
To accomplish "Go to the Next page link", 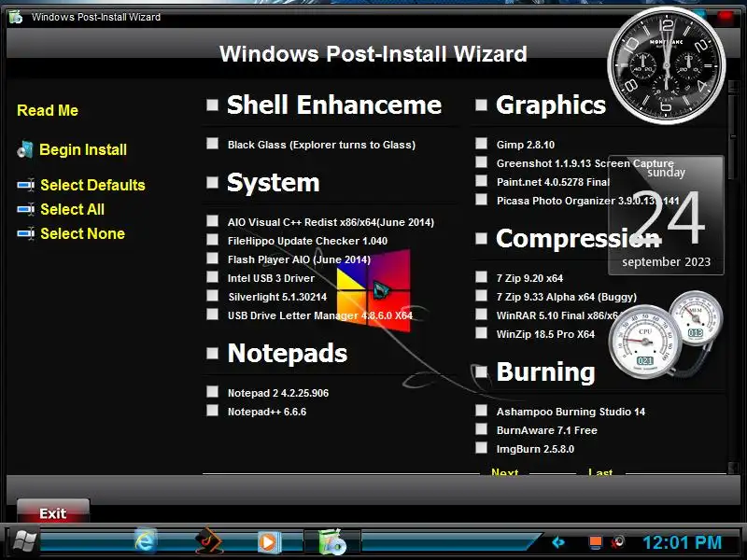I will pos(505,471).
